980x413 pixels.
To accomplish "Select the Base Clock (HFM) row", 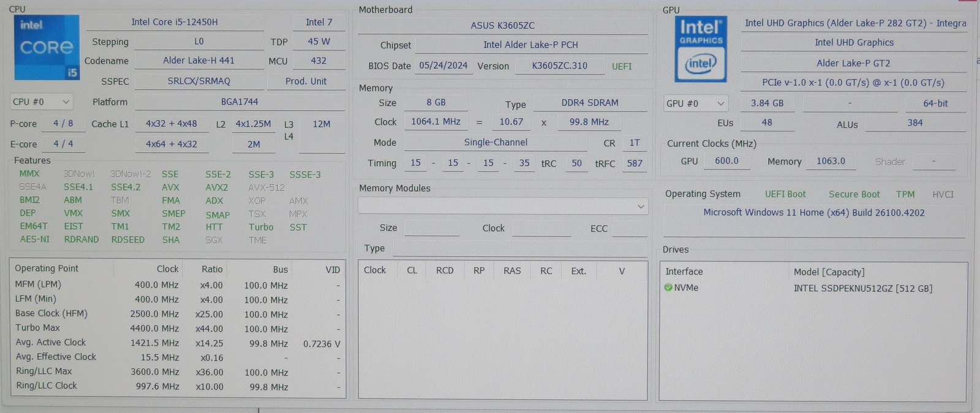I will point(178,314).
